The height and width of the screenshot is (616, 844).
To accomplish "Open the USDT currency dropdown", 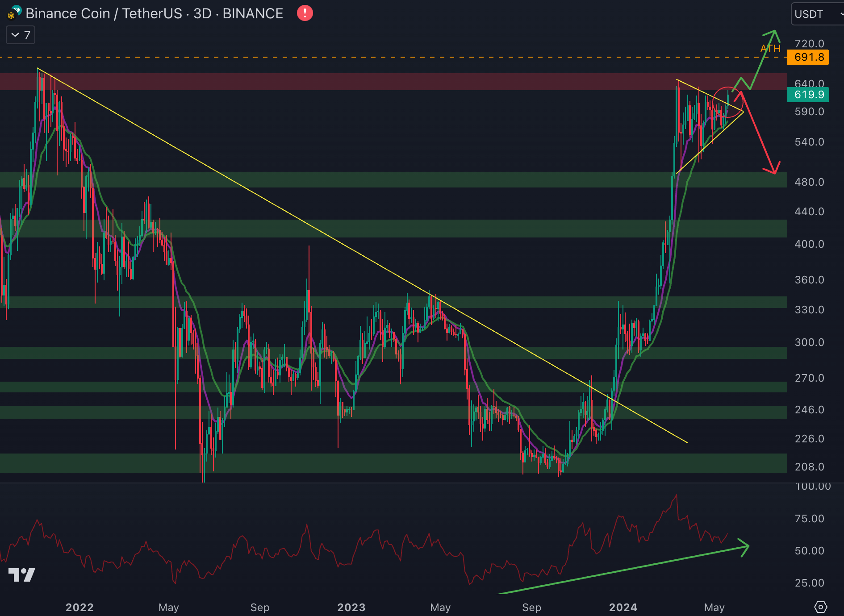I will click(x=817, y=14).
